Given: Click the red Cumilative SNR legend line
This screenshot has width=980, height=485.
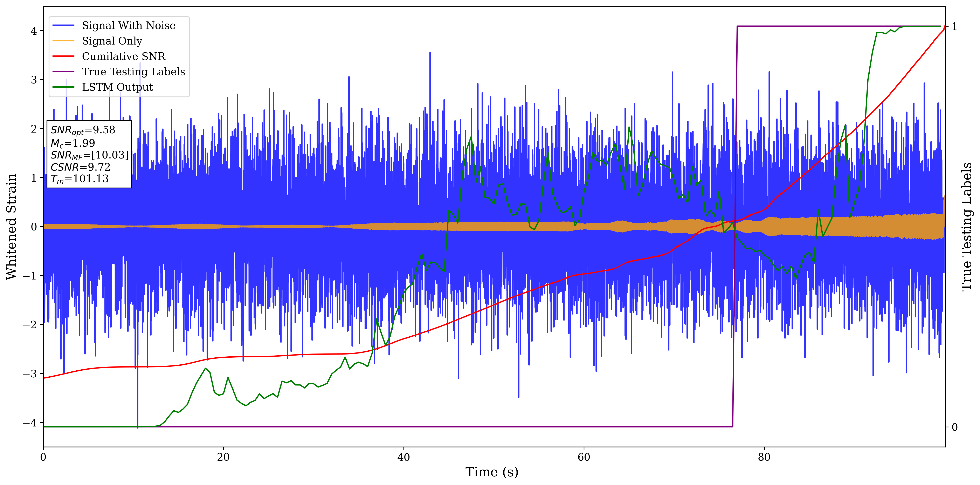Looking at the screenshot, I should [x=63, y=56].
